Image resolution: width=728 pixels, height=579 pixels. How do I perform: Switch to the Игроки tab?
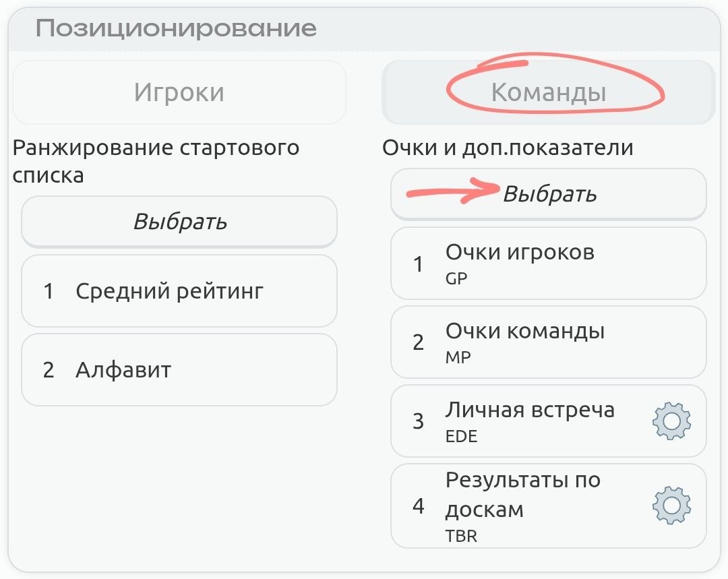pos(179,92)
